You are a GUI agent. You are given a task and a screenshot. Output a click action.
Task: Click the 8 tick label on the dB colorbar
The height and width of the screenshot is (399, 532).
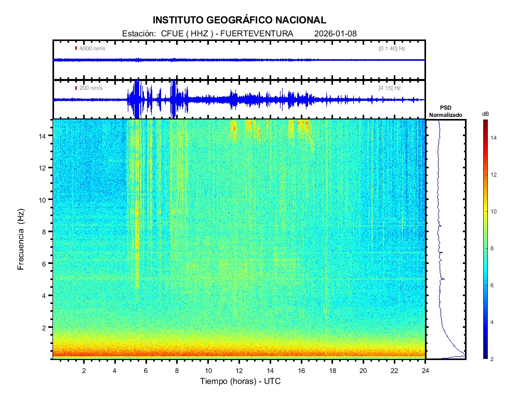point(495,249)
